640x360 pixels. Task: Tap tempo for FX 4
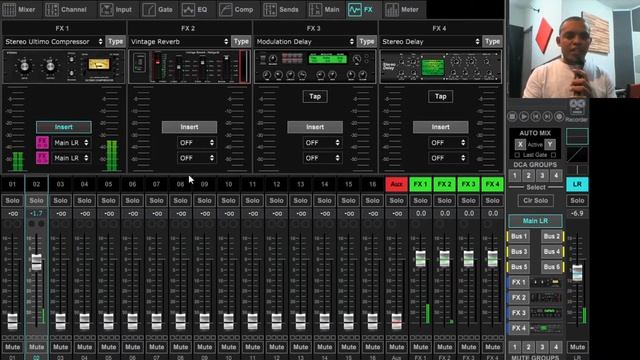(x=440, y=97)
